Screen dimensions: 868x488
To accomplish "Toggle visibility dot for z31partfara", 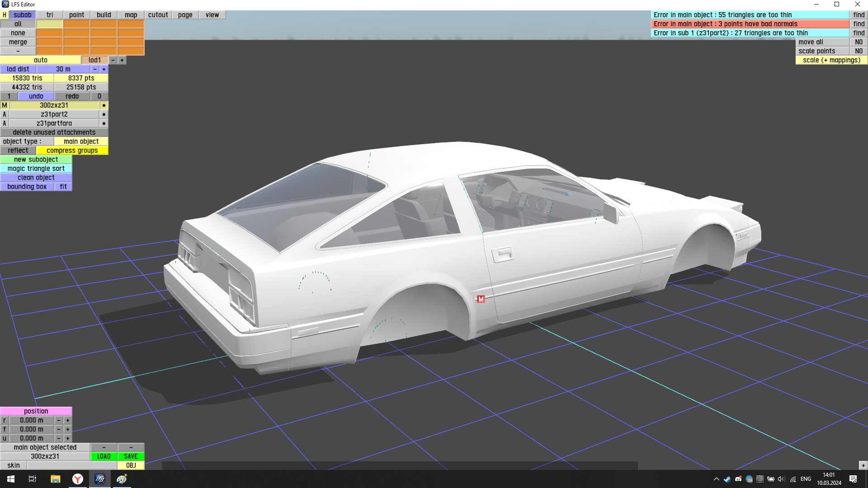I will click(104, 123).
